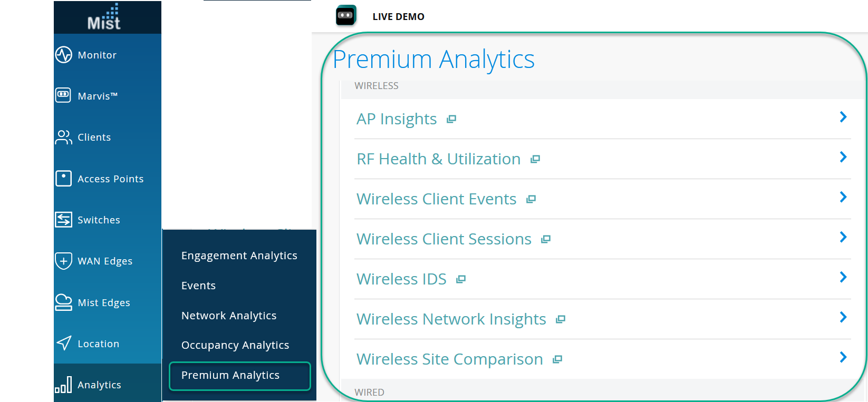Click the WAN Edges shield icon
The image size is (868, 402).
[x=63, y=261]
